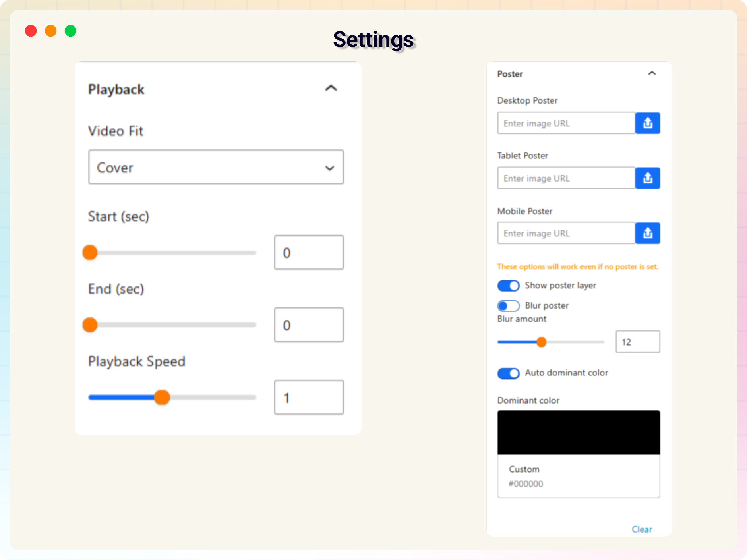Turn off Auto dominant color toggle
Image resolution: width=747 pixels, height=560 pixels.
[x=508, y=373]
